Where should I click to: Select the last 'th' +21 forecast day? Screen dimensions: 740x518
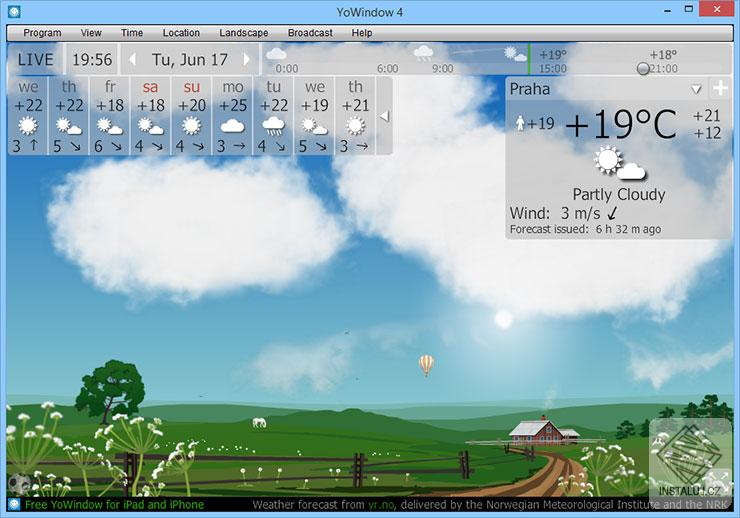pyautogui.click(x=355, y=116)
